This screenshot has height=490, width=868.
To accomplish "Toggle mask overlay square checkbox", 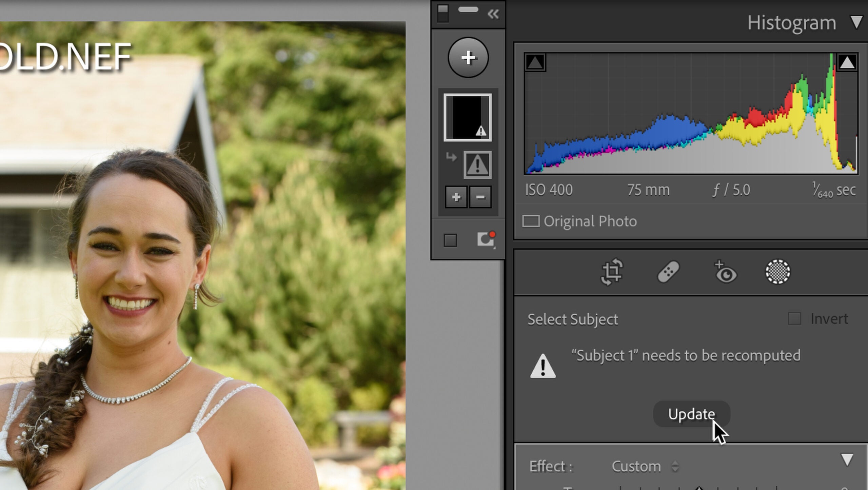I will tap(450, 240).
